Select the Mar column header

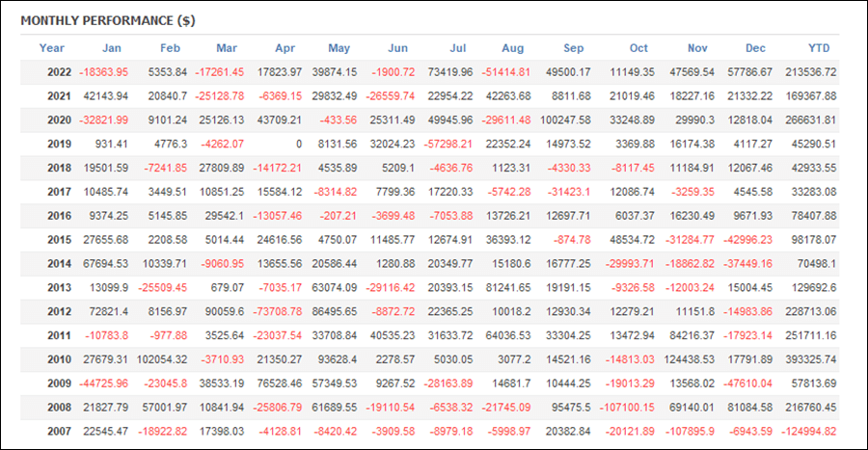227,48
